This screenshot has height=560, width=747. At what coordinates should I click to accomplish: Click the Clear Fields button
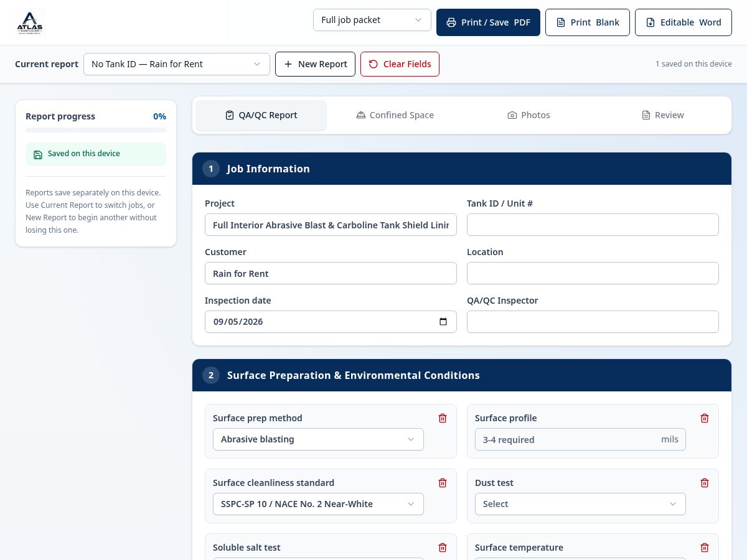coord(400,64)
